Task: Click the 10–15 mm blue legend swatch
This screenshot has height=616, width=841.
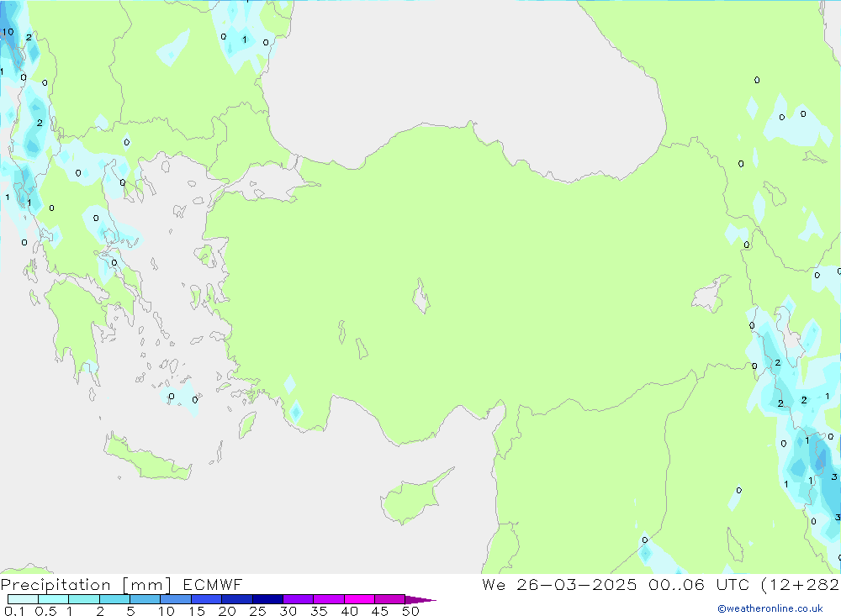Action: point(176,599)
